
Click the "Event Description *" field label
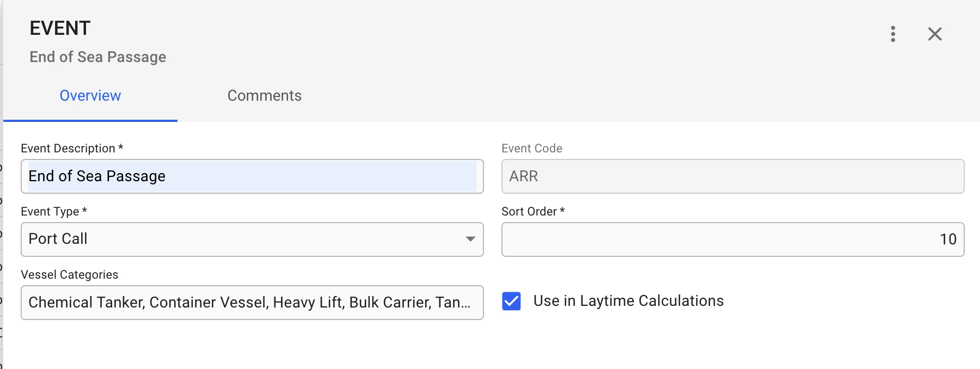pyautogui.click(x=72, y=149)
